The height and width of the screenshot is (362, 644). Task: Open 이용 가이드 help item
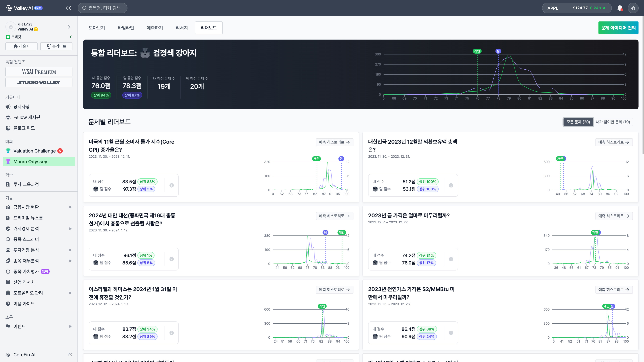pos(24,304)
